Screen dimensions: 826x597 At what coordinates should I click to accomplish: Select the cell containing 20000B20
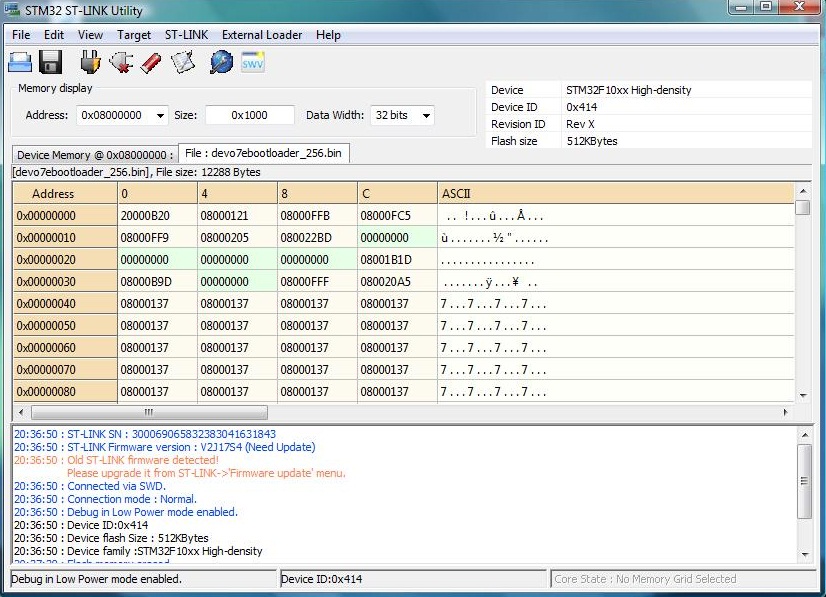click(158, 216)
